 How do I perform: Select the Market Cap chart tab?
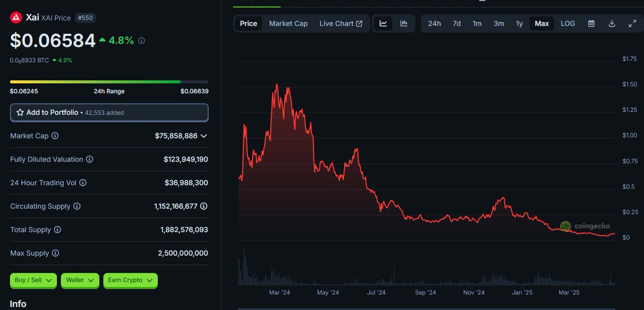coord(288,24)
